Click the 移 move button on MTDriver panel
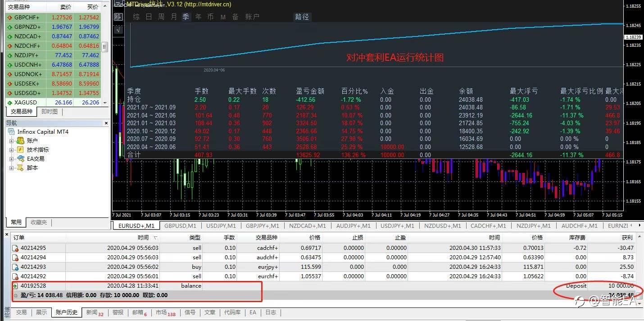This screenshot has width=644, height=321. 118,17
